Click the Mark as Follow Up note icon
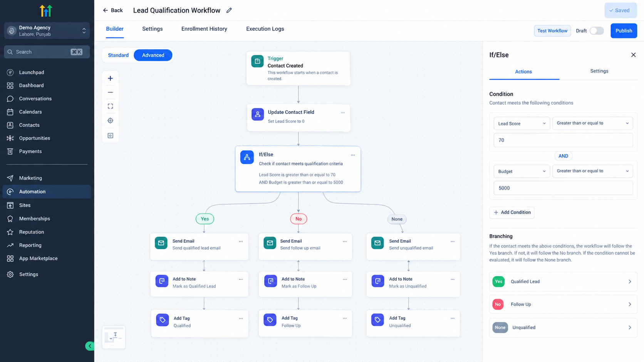This screenshot has width=644, height=362. pyautogui.click(x=270, y=281)
